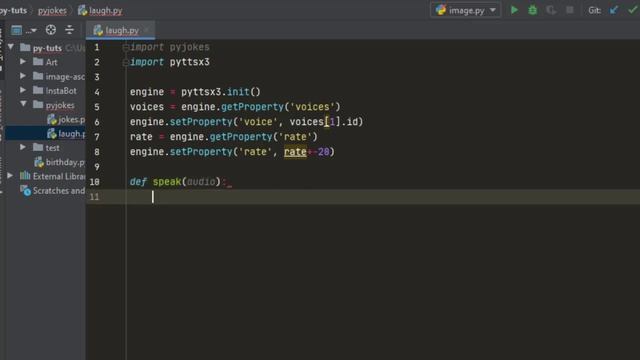This screenshot has width=640, height=360.
Task: Click the Git commit checkmark icon
Action: coord(633,10)
